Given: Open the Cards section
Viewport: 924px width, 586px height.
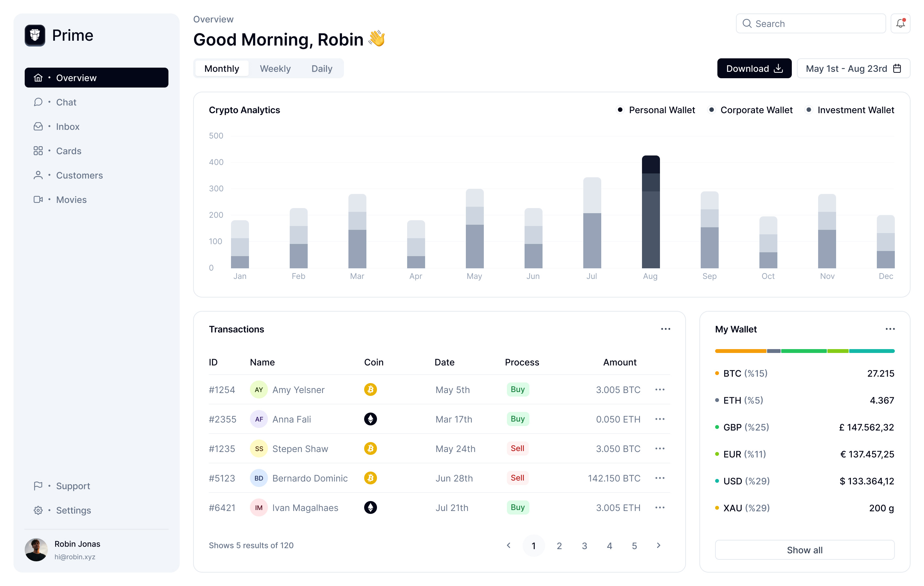Looking at the screenshot, I should (x=69, y=151).
